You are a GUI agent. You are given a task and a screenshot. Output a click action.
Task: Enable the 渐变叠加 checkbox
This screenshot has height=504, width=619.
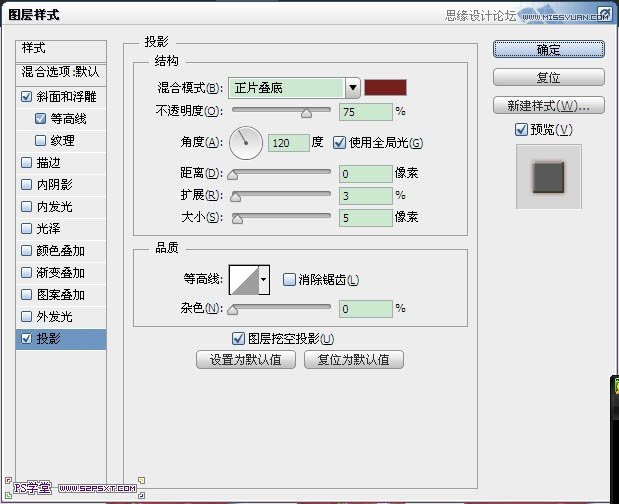pos(26,272)
